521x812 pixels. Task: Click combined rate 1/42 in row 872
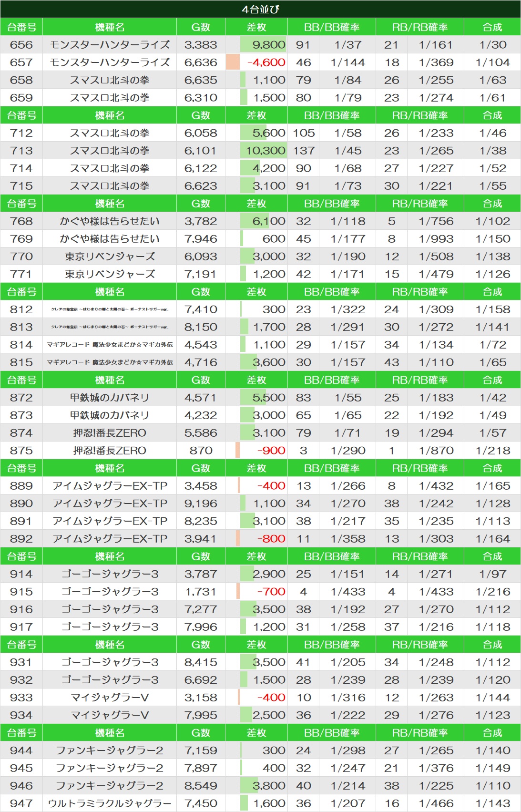(492, 398)
